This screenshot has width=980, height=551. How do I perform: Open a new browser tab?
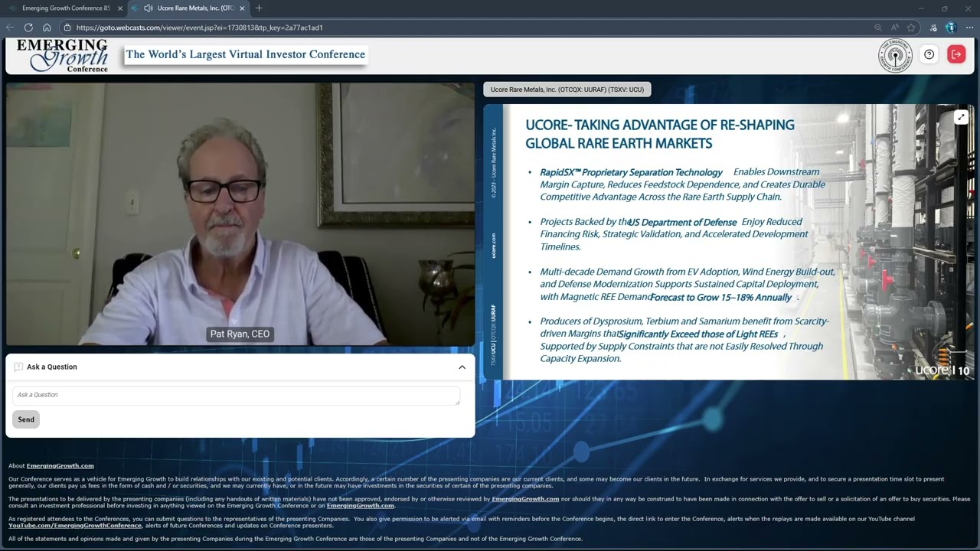coord(259,8)
